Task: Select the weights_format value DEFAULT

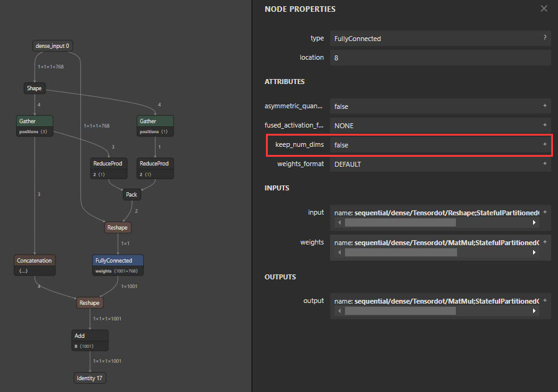Action: click(x=440, y=164)
